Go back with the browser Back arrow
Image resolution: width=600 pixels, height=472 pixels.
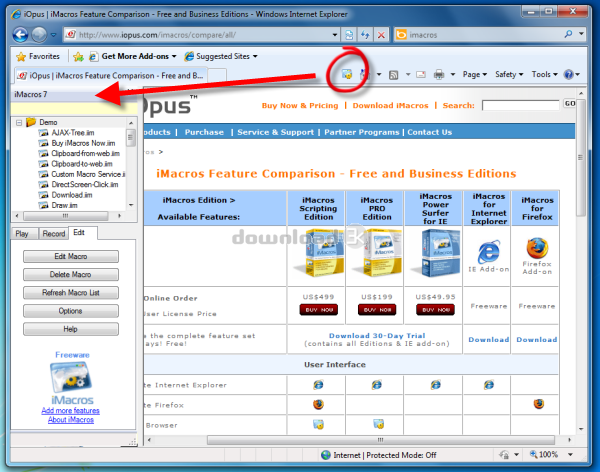[20, 35]
